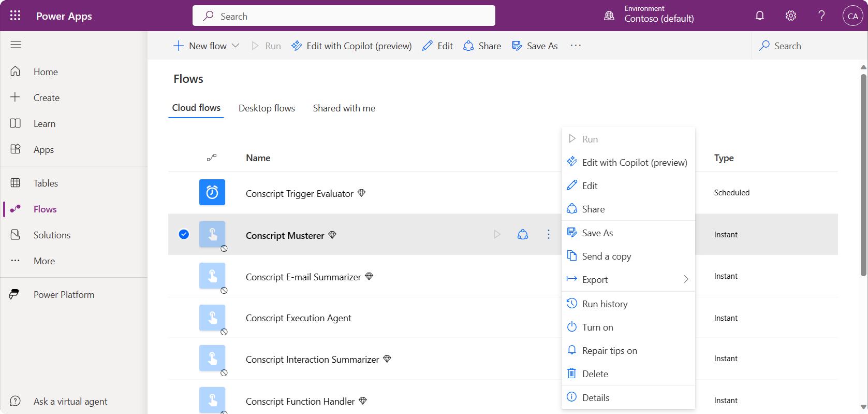This screenshot has height=414, width=868.
Task: Click Save As in the toolbar
Action: pos(535,46)
